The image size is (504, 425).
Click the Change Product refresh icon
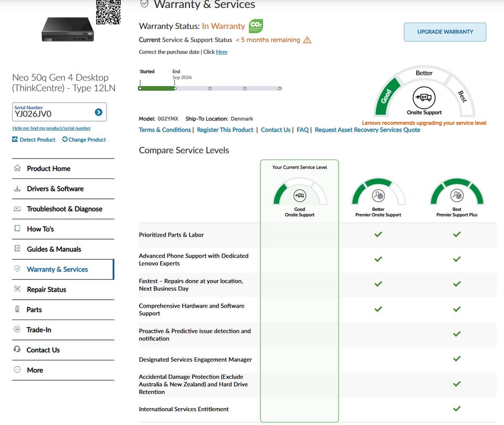click(65, 139)
